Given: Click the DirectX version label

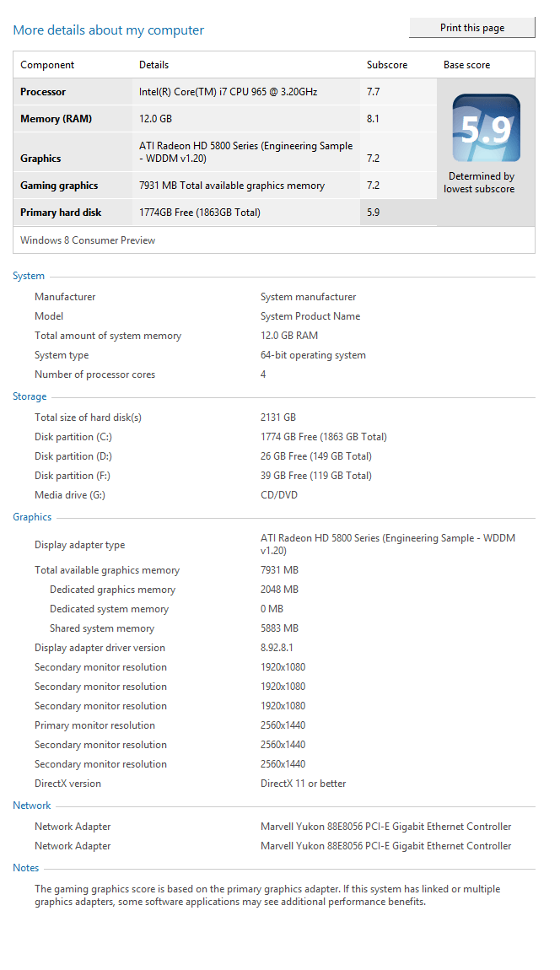Looking at the screenshot, I should (67, 784).
